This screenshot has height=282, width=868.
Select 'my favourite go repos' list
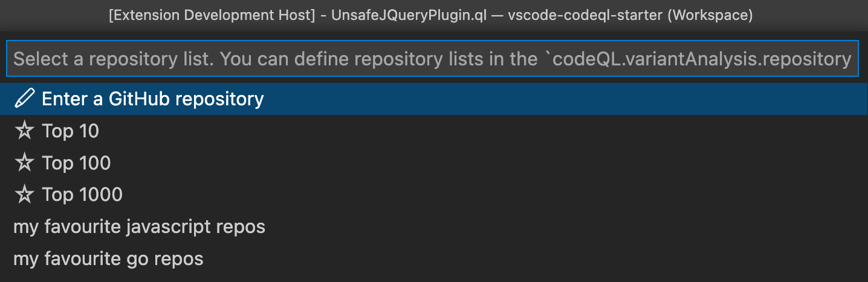point(108,259)
